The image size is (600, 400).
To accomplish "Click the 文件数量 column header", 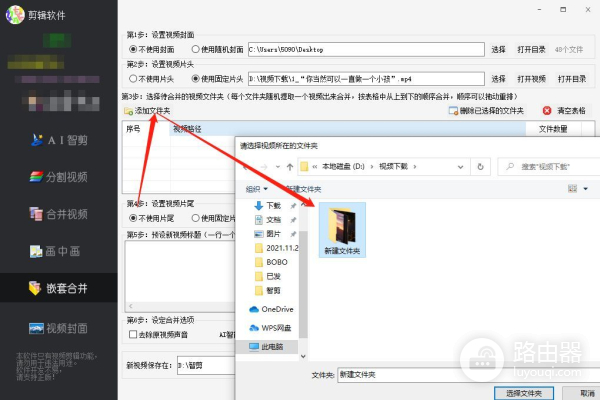I will point(553,129).
